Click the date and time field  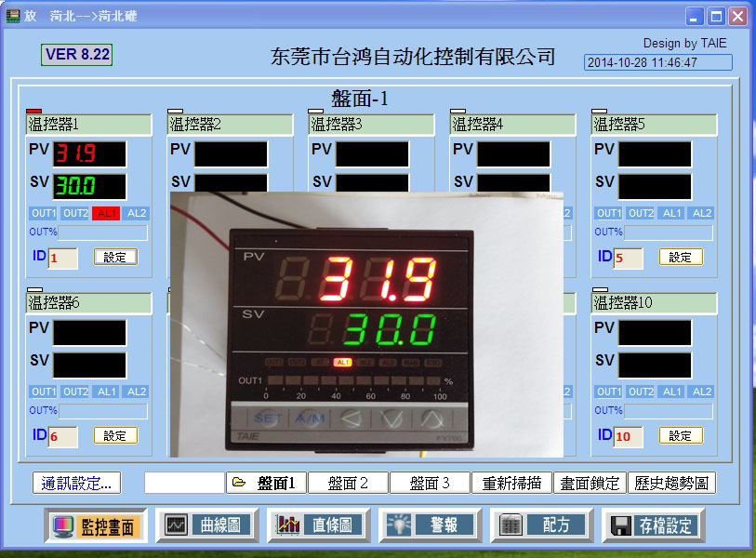pos(658,62)
